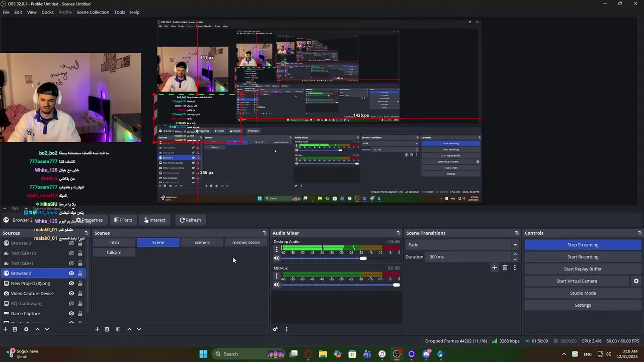Refresh the Browser 2 source
Image resolution: width=644 pixels, height=362 pixels.
click(190, 220)
